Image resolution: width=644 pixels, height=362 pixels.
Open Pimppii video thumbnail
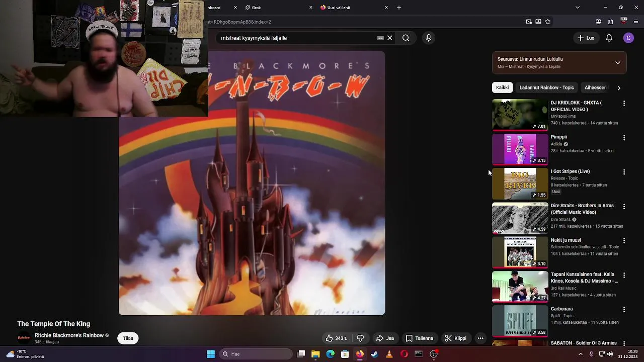pos(520,149)
